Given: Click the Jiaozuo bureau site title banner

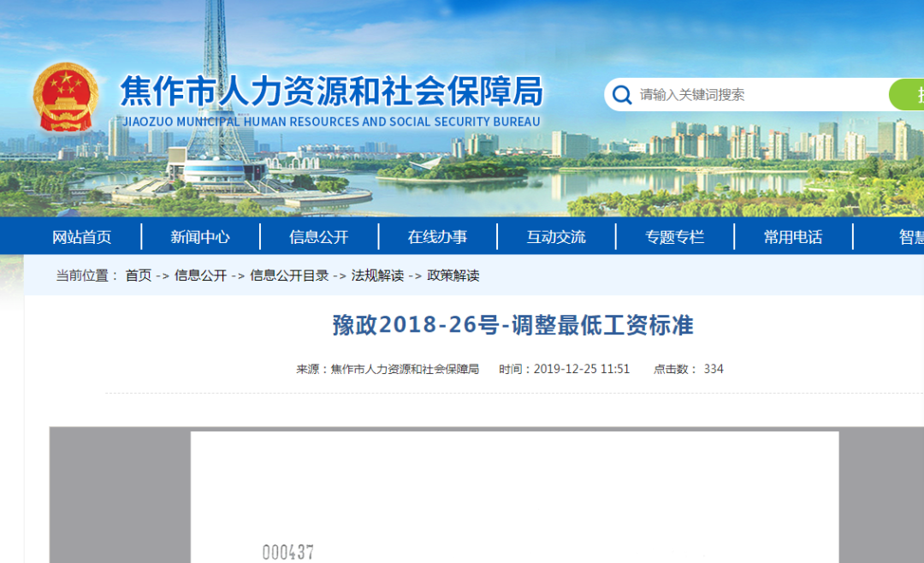Looking at the screenshot, I should [331, 92].
